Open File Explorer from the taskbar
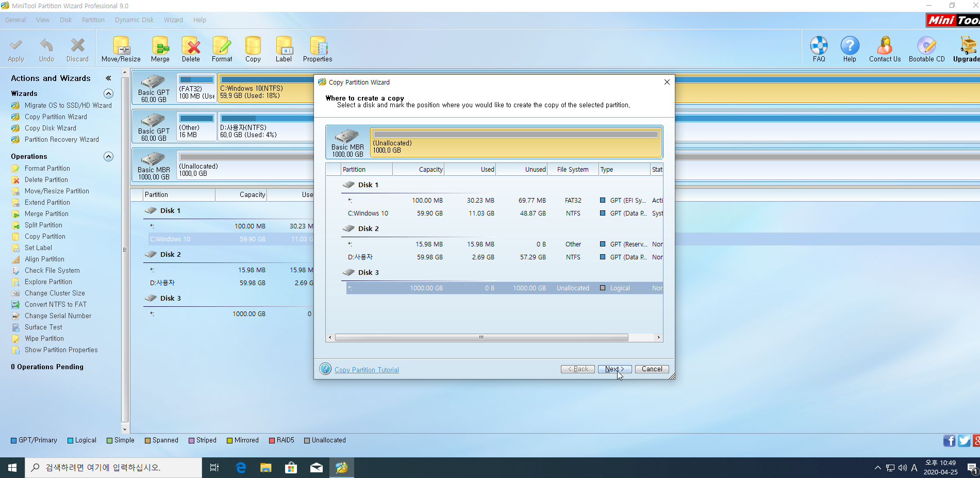Image resolution: width=980 pixels, height=478 pixels. coord(265,468)
